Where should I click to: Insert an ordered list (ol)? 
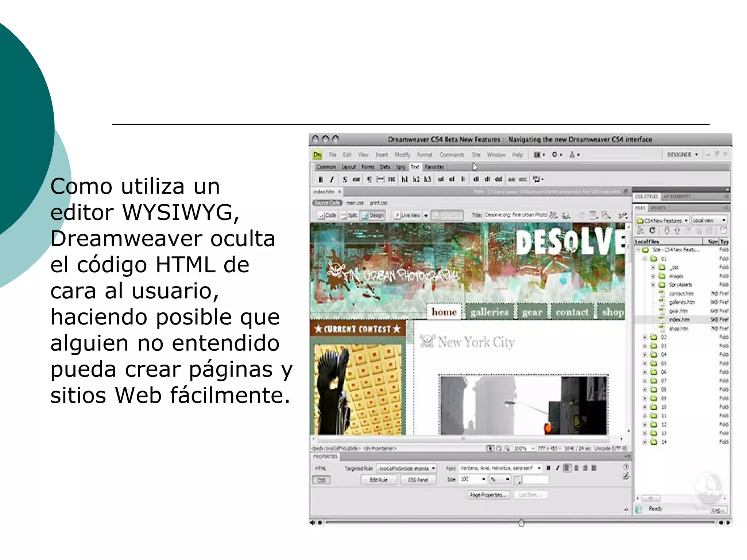[x=452, y=179]
